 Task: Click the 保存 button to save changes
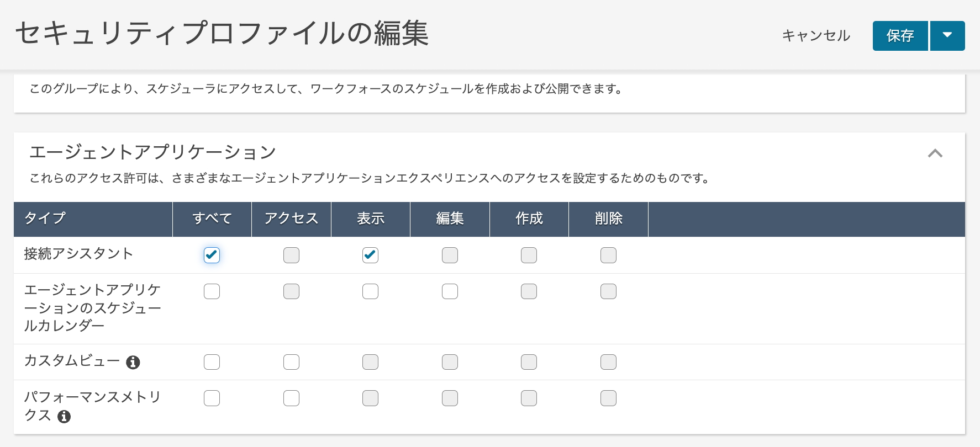(x=900, y=35)
